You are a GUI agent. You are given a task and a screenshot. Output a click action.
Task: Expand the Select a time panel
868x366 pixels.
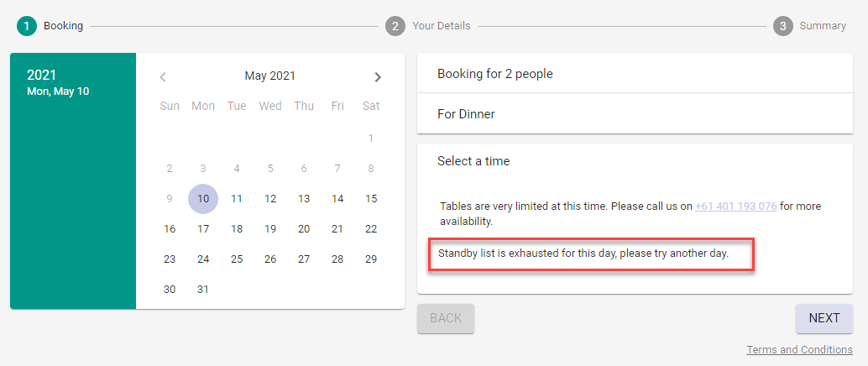(x=635, y=161)
